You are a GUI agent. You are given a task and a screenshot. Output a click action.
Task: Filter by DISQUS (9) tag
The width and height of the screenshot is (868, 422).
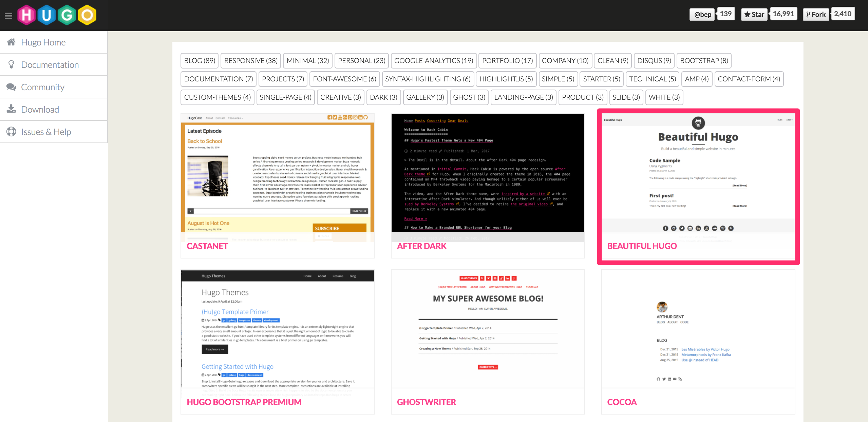(654, 61)
